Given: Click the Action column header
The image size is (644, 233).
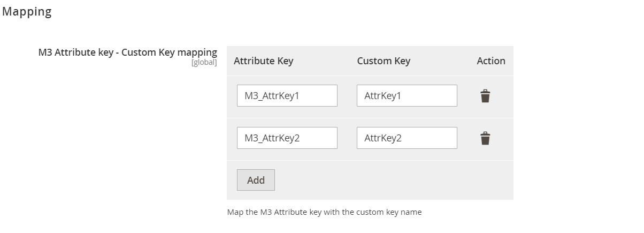Looking at the screenshot, I should click(x=490, y=61).
